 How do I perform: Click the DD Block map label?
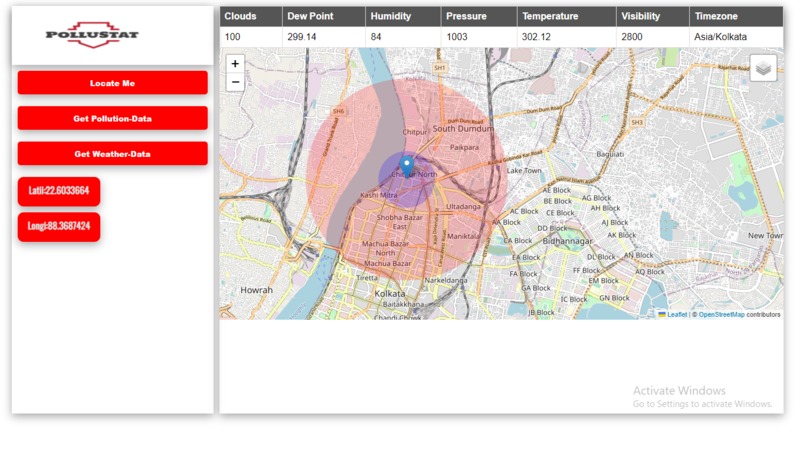[552, 228]
